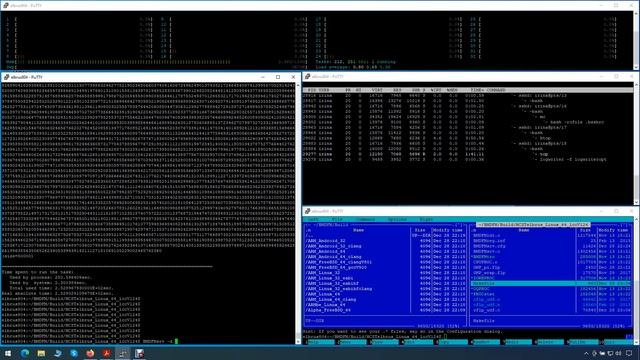Image resolution: width=640 pixels, height=360 pixels.
Task: Select the /ARM_FreeBSD_64_gccV920 directory row
Action: (x=385, y=267)
